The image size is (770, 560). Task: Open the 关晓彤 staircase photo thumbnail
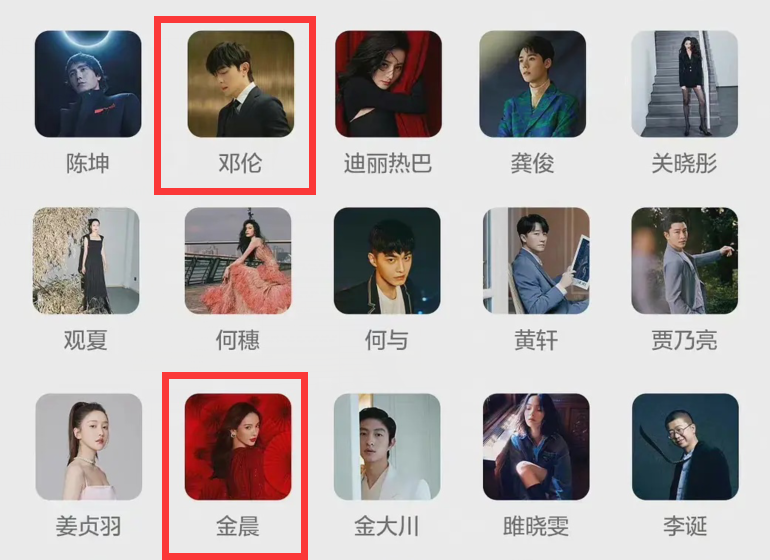(685, 84)
